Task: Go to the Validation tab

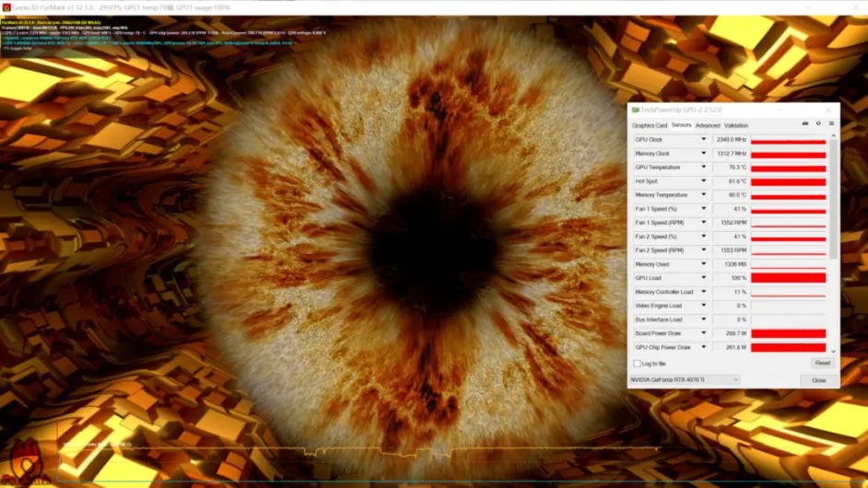Action: coord(736,125)
